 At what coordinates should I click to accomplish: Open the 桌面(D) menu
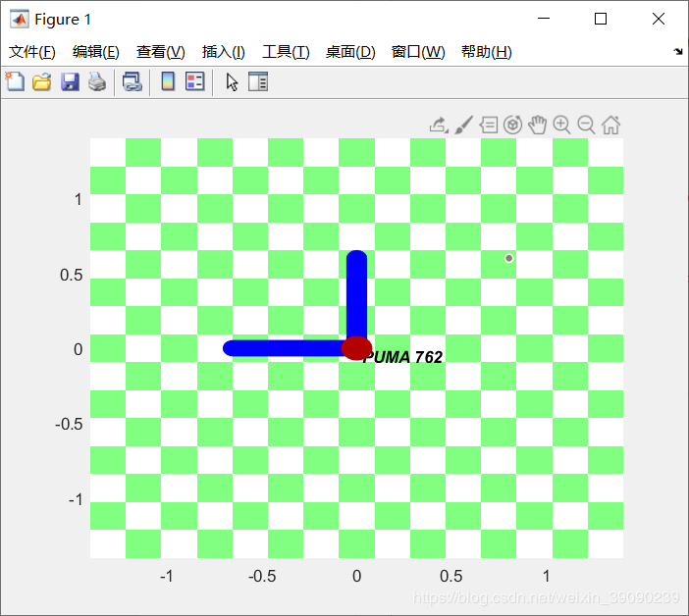point(350,52)
